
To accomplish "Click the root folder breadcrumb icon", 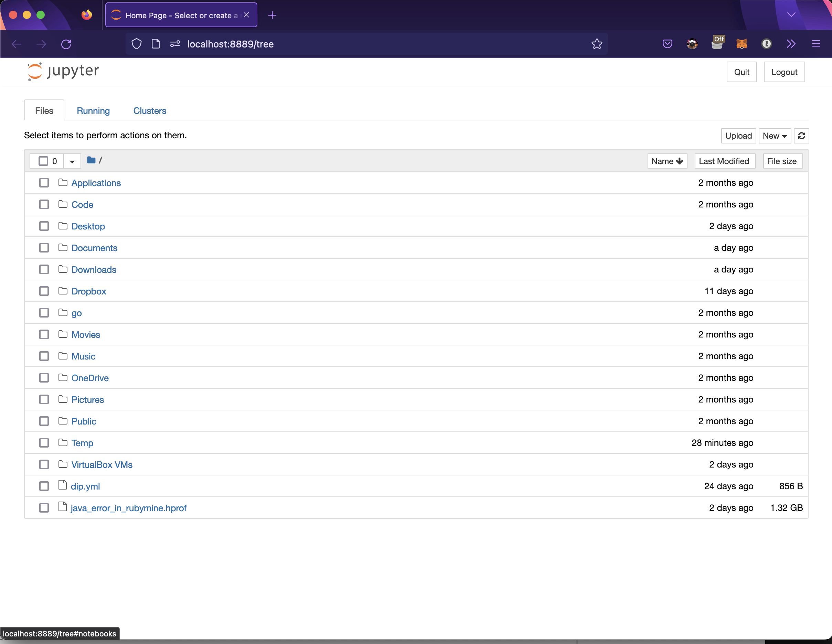I will [x=91, y=160].
